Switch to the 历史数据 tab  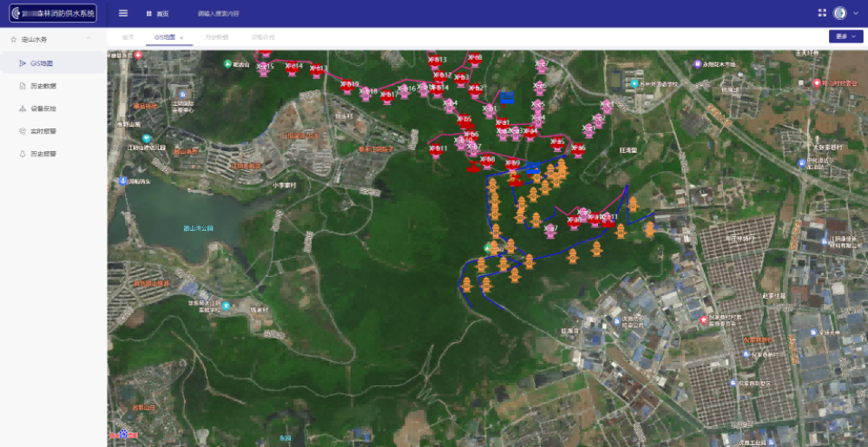(216, 37)
